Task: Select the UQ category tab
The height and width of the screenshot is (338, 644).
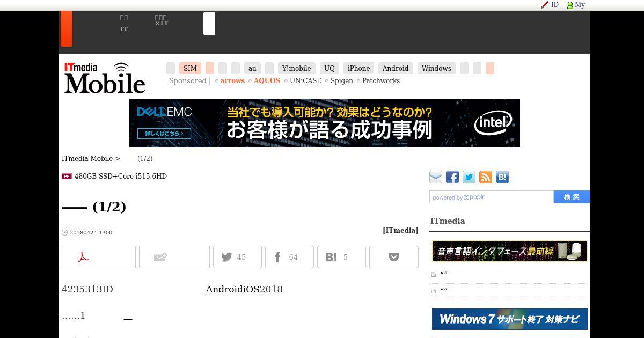Action: [330, 68]
